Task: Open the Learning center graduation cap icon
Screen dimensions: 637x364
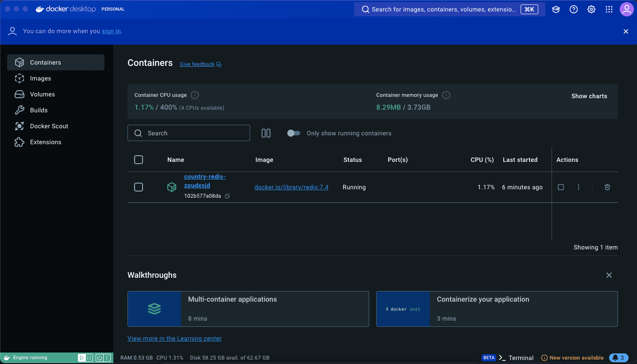Action: click(556, 9)
